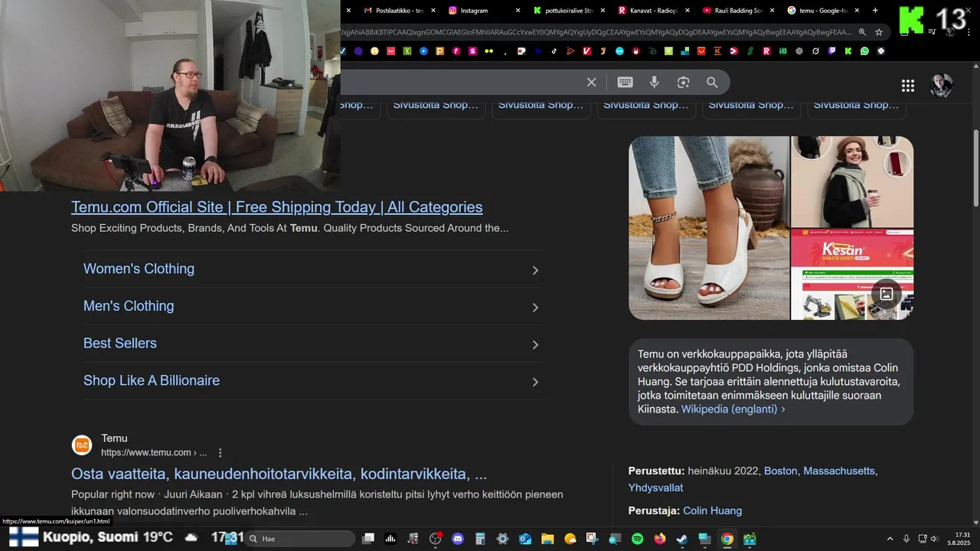Open the Osta vaatteita Temu result

click(279, 474)
